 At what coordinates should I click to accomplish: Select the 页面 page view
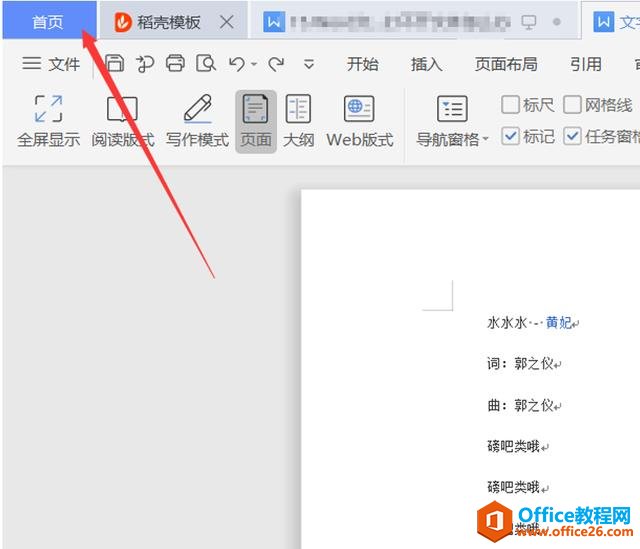pos(256,121)
